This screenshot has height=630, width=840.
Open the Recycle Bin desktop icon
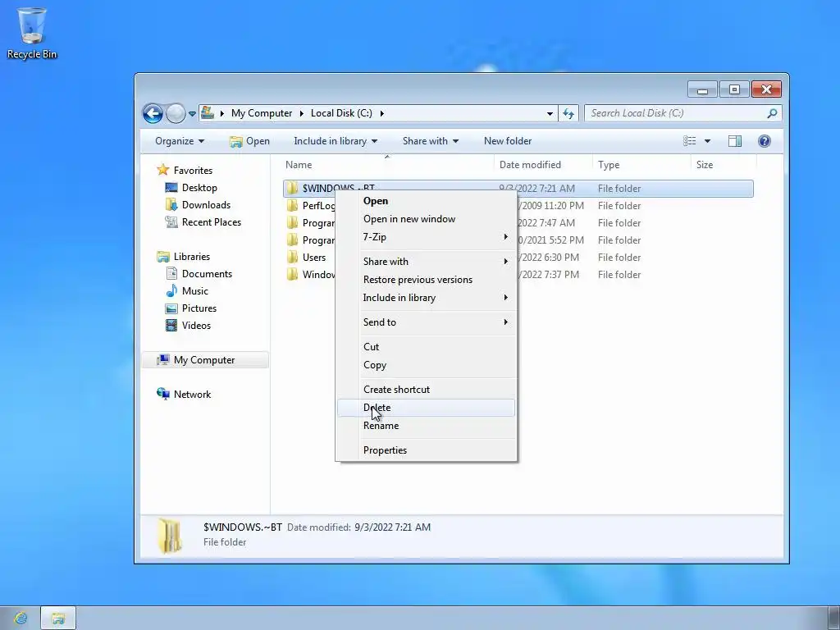tap(32, 32)
